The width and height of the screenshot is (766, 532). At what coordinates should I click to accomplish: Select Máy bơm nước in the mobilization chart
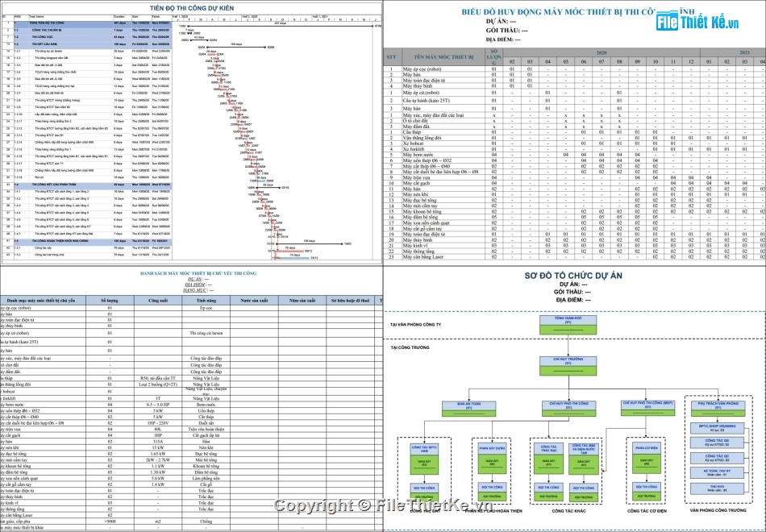point(418,155)
